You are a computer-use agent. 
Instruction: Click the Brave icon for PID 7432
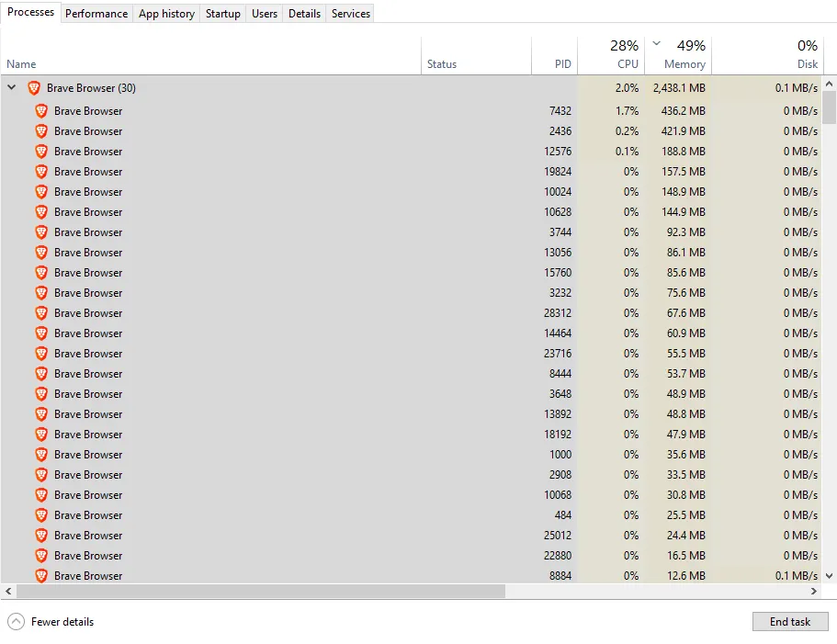coord(41,111)
